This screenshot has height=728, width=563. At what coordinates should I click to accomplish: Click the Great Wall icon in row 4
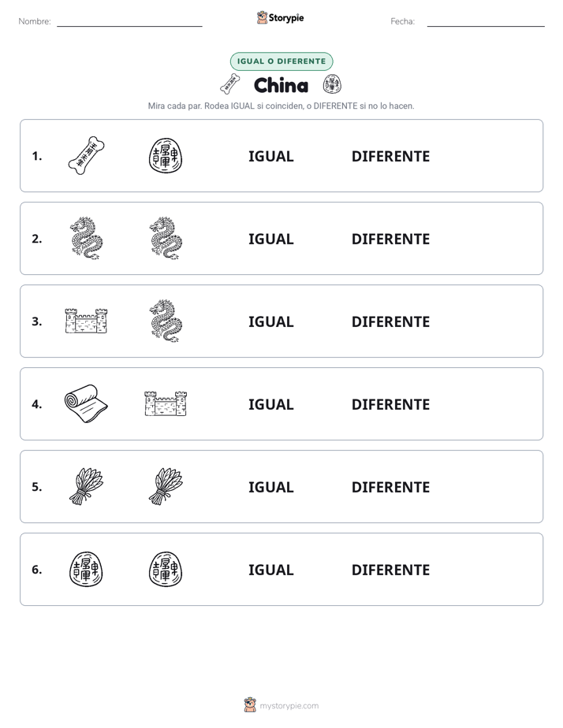click(166, 403)
